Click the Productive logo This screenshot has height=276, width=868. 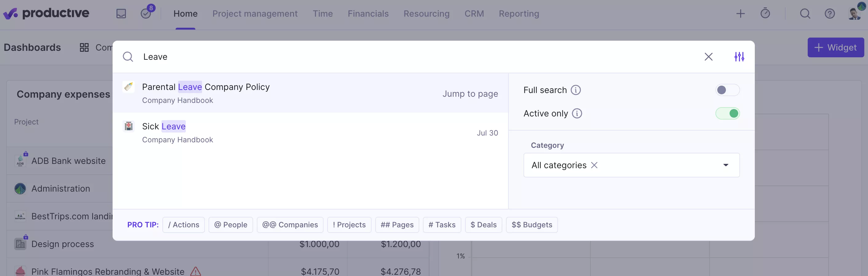[x=46, y=13]
